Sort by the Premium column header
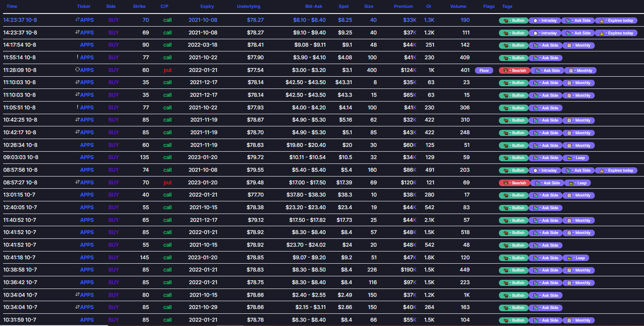 [403, 7]
